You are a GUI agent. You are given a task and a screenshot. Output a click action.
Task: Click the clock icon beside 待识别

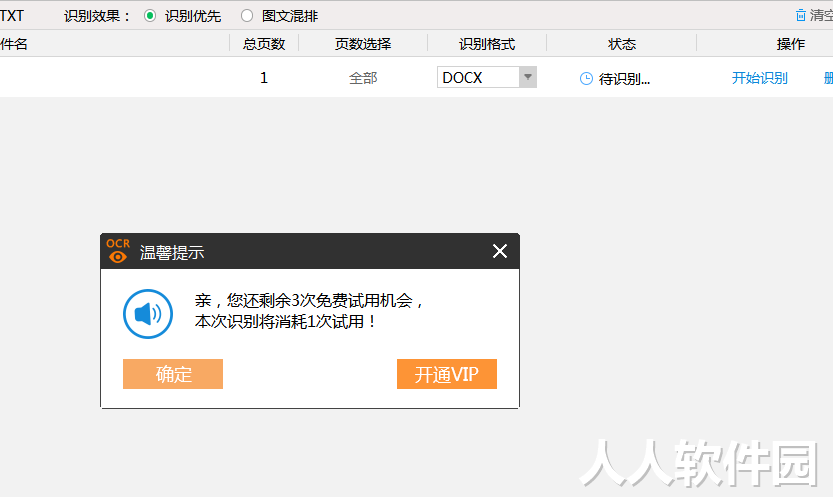[x=586, y=79]
